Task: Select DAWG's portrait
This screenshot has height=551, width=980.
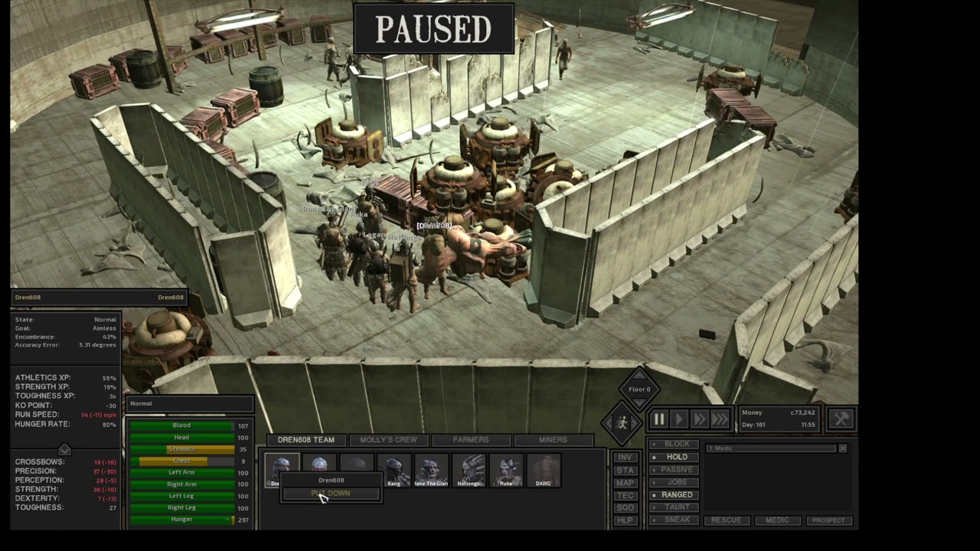Action: click(544, 470)
